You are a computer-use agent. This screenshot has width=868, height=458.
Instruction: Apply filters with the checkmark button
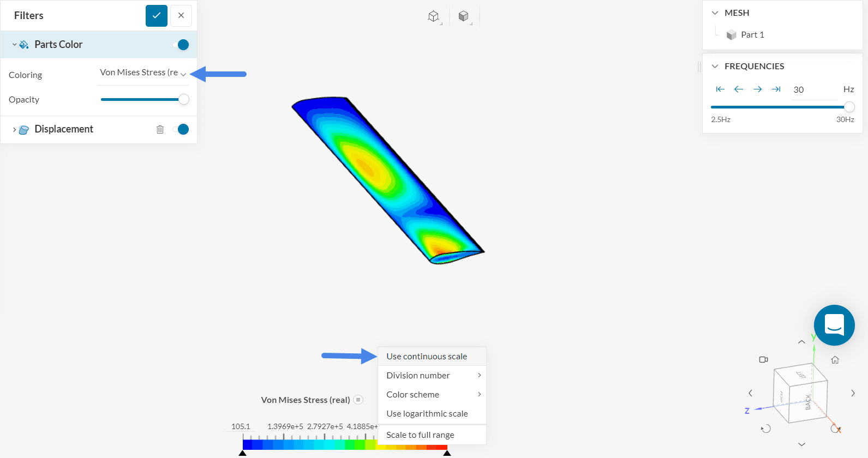pyautogui.click(x=156, y=15)
